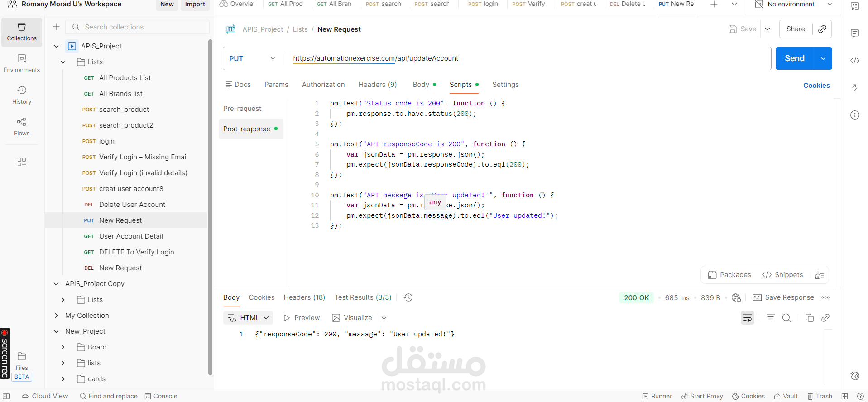Expand the Board folder in New_Project

[63, 347]
